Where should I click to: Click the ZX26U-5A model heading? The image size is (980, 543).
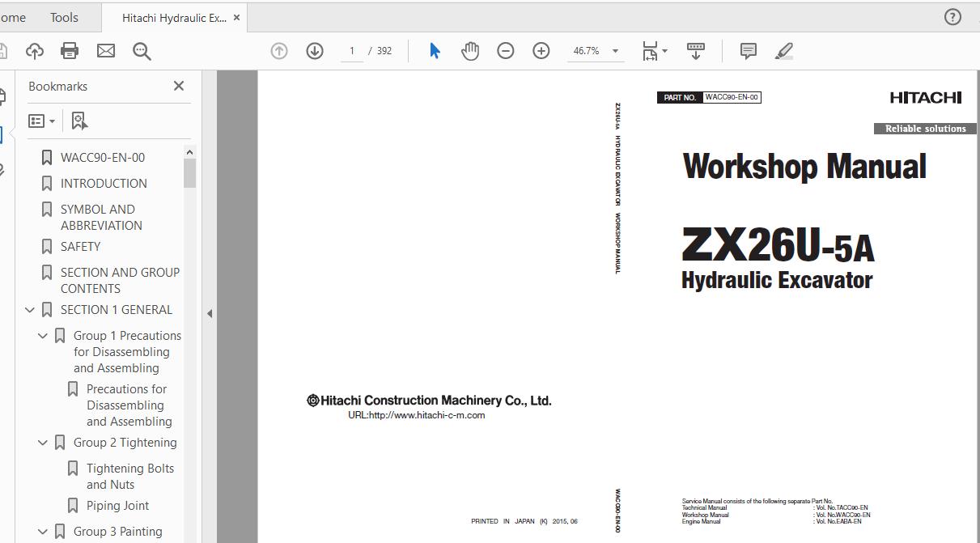click(x=778, y=245)
